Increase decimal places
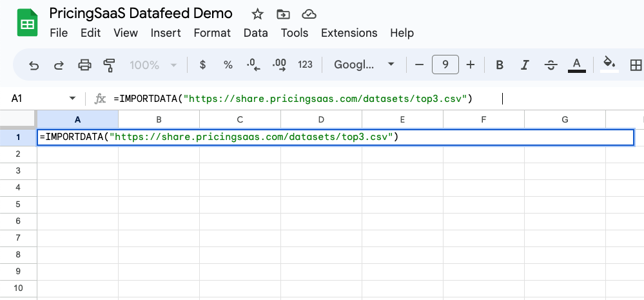644x300 pixels. coord(279,65)
